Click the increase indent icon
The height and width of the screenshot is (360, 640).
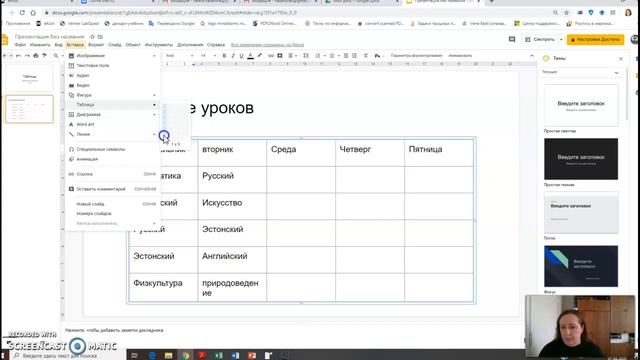point(354,56)
